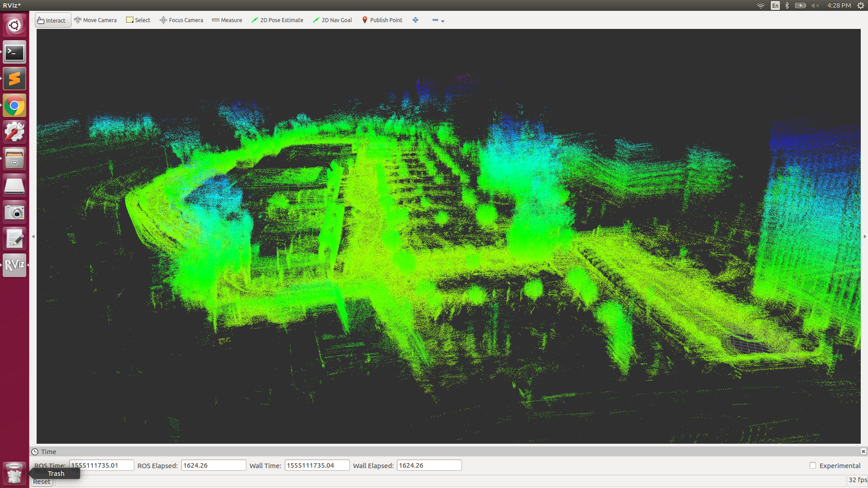
Task: Click the Time panel header
Action: pyautogui.click(x=48, y=451)
